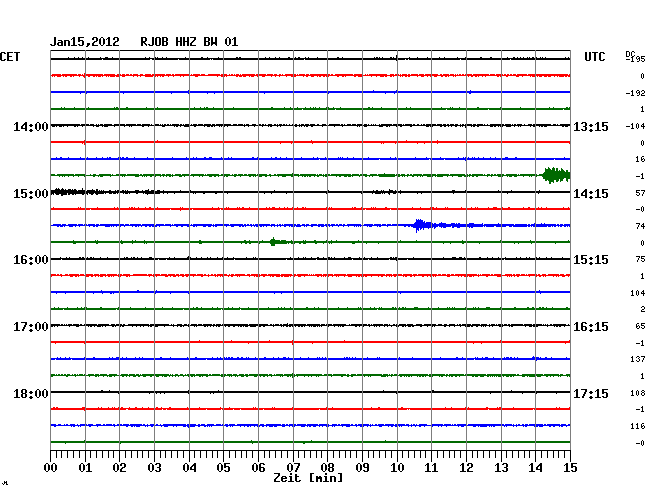Click the DC offset value 137
650x494 pixels.
tap(638, 359)
